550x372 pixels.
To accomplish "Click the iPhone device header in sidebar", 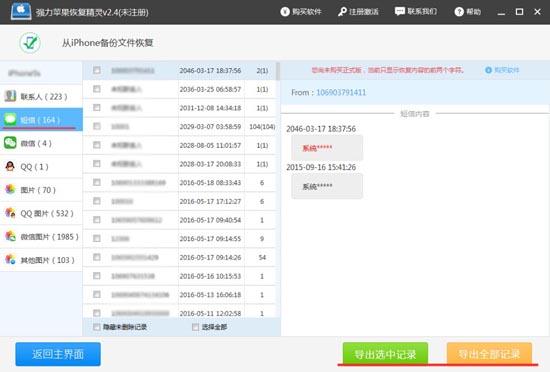I will [x=41, y=73].
